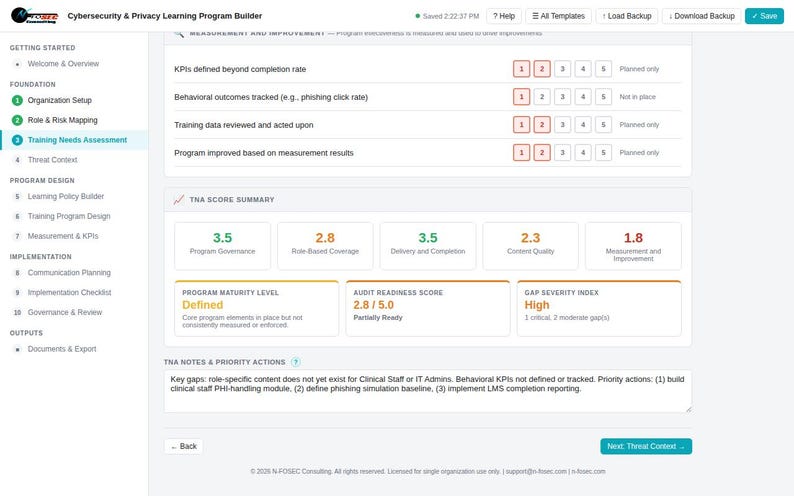The height and width of the screenshot is (496, 794).
Task: Click the Training Program Design step 6 badge
Action: [17, 216]
